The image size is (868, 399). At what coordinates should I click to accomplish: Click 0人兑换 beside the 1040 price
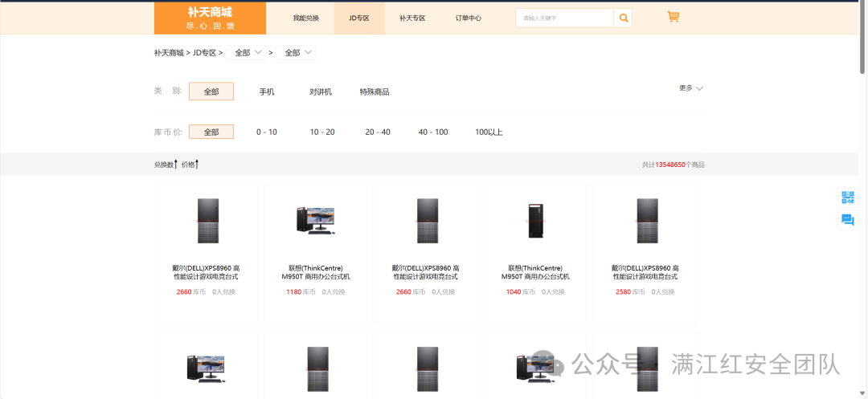coord(554,291)
